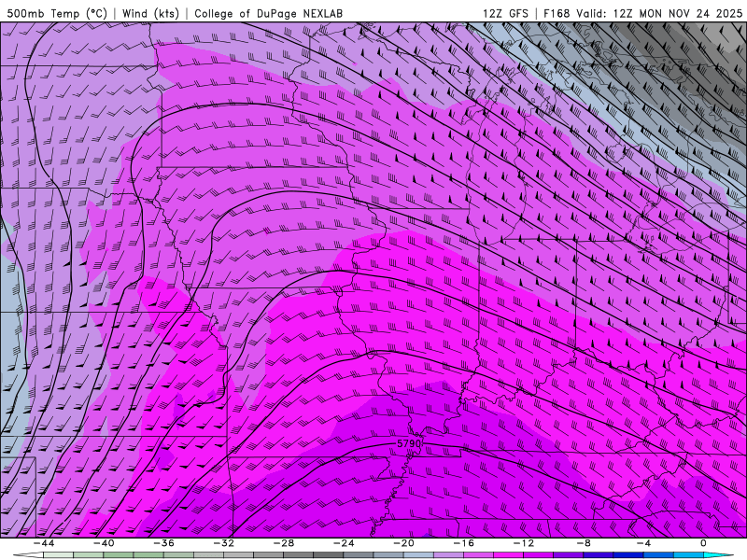
Task: Click the "12Z GFS" model run label
Action: point(505,13)
